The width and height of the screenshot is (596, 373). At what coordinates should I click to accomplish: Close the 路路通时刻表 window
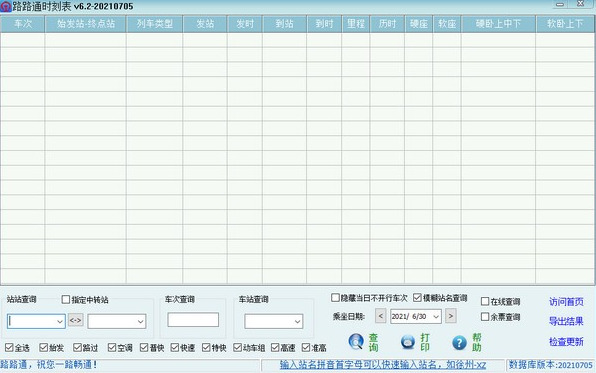pos(580,4)
